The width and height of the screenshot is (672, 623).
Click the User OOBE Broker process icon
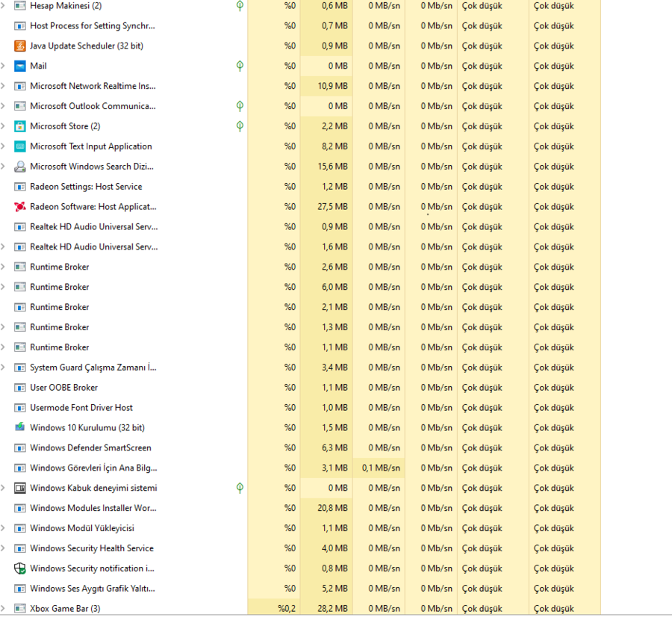(19, 388)
